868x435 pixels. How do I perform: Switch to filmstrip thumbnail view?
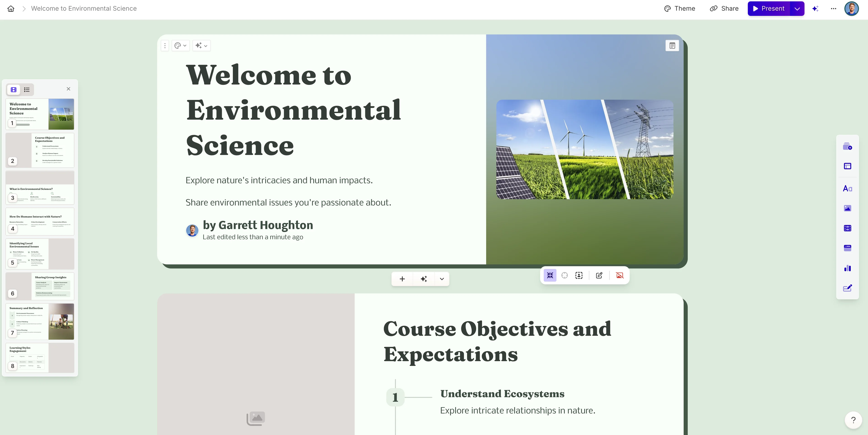click(x=13, y=89)
